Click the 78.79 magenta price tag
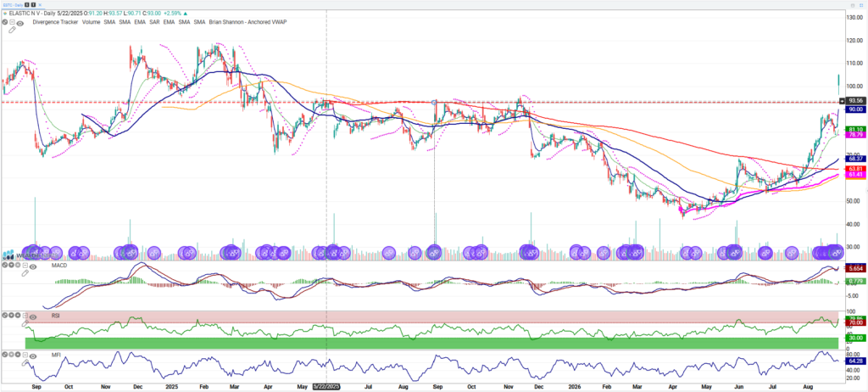Image resolution: width=868 pixels, height=392 pixels. click(x=856, y=135)
